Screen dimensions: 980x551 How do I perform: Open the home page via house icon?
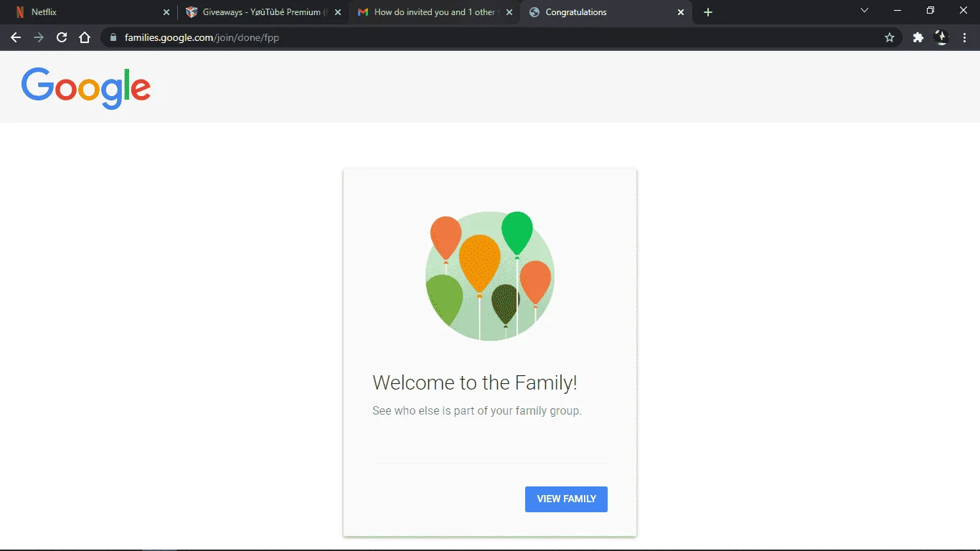(x=85, y=37)
